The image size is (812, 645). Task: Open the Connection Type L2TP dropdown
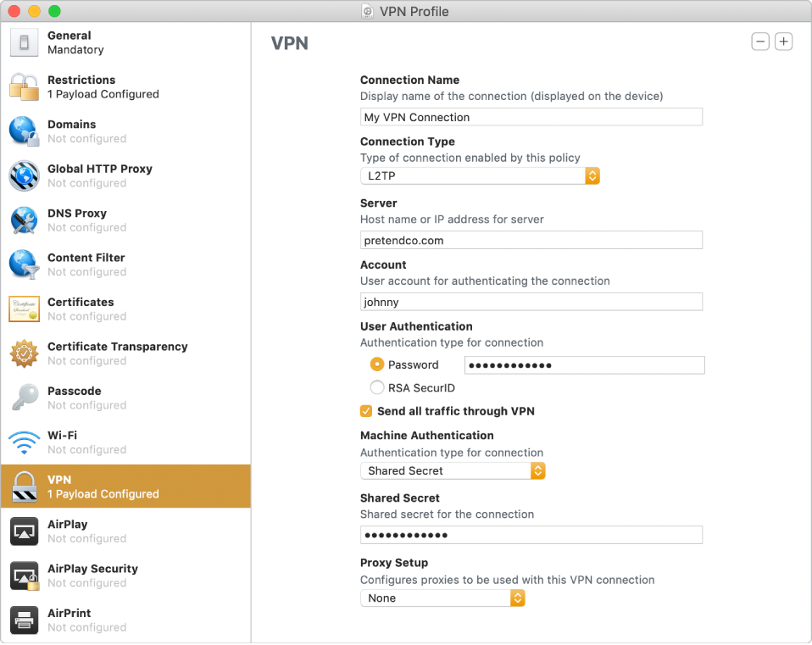point(480,175)
